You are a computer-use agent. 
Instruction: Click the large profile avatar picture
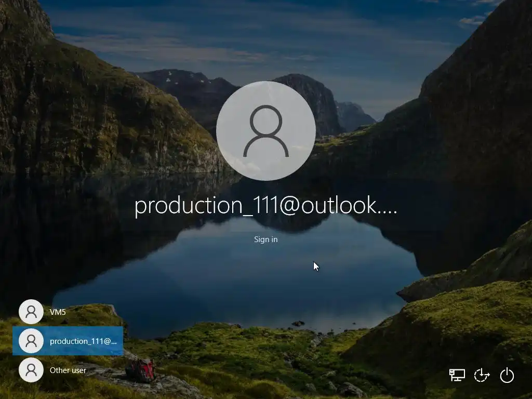pos(266,130)
